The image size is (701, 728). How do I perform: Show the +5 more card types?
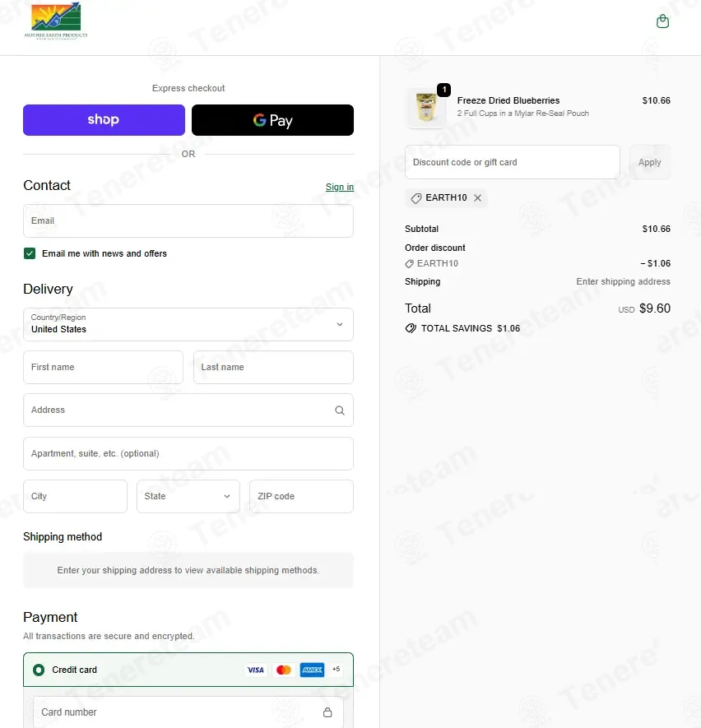pyautogui.click(x=337, y=669)
